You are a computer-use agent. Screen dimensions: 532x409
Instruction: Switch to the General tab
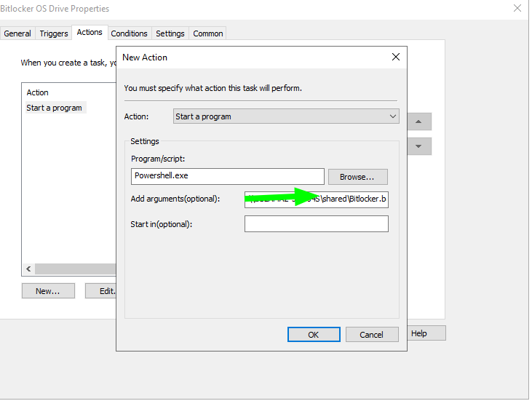click(17, 33)
